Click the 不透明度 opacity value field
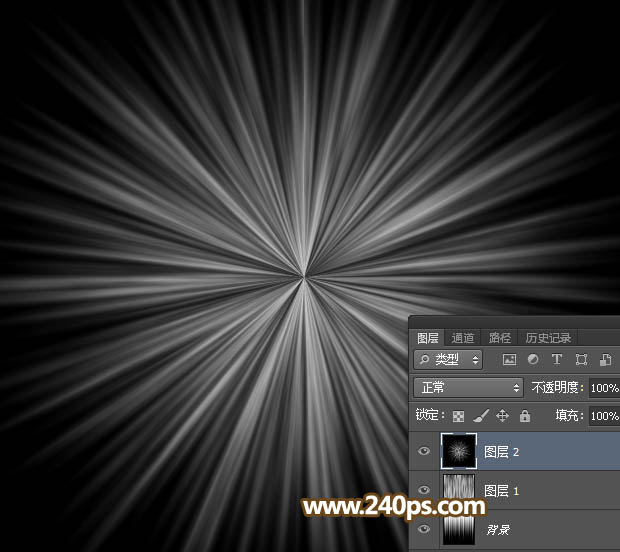Image resolution: width=620 pixels, height=552 pixels. [604, 388]
